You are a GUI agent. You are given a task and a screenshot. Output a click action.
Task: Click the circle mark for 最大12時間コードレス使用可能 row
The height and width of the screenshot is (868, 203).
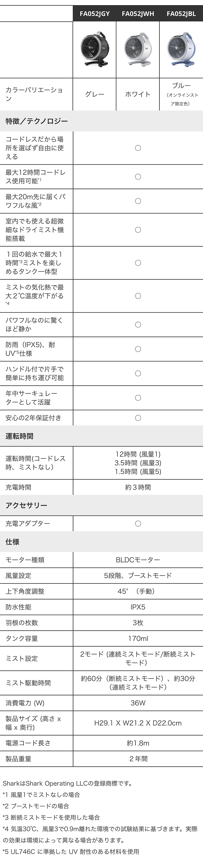coord(138,176)
